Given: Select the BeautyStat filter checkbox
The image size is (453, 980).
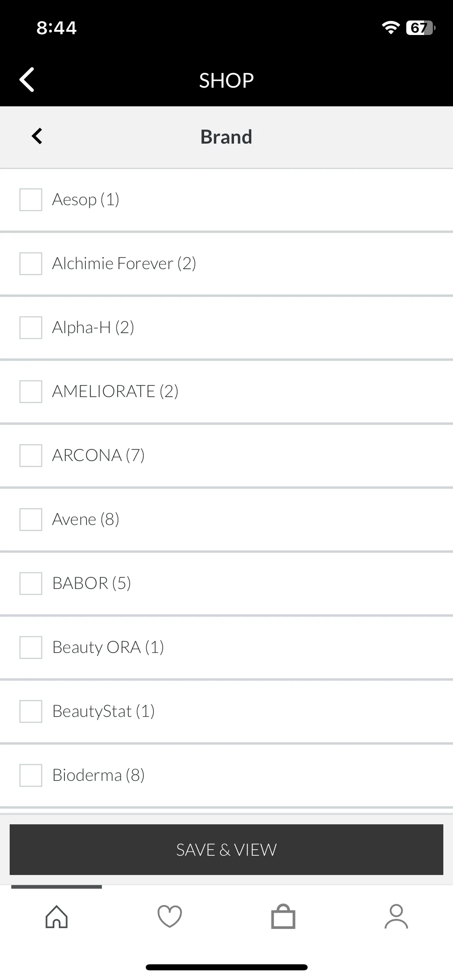Looking at the screenshot, I should tap(31, 711).
